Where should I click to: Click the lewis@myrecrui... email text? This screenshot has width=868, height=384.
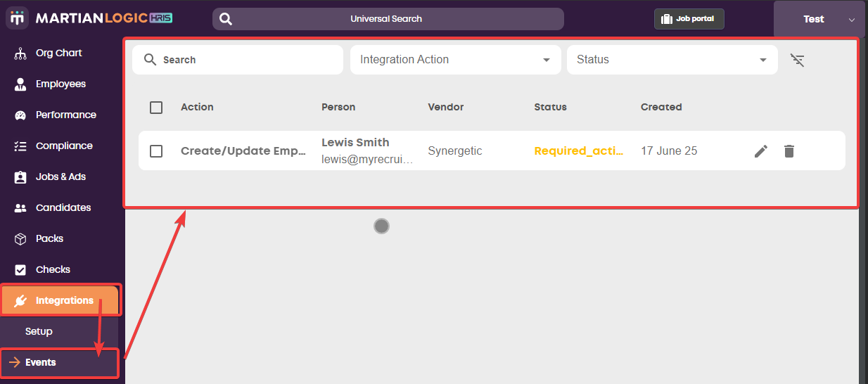point(367,159)
